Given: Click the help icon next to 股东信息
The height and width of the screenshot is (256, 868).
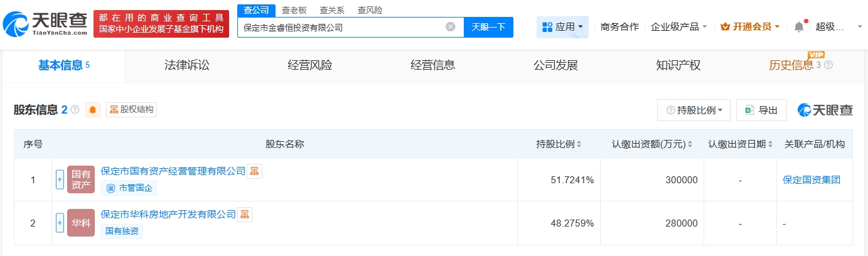Looking at the screenshot, I should (75, 110).
